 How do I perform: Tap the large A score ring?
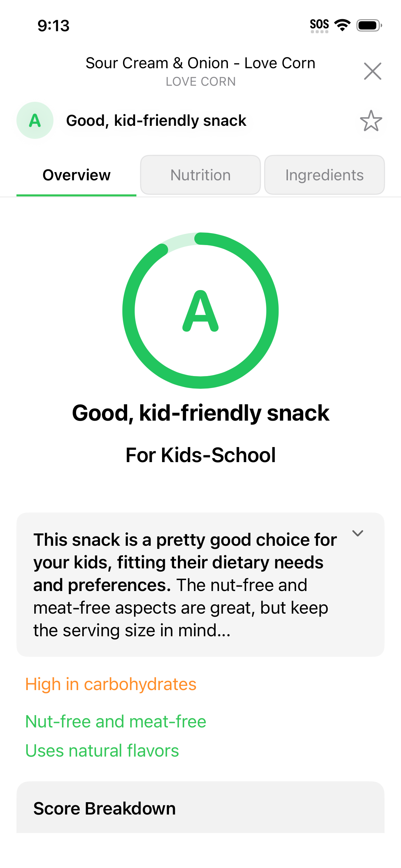pyautogui.click(x=200, y=311)
